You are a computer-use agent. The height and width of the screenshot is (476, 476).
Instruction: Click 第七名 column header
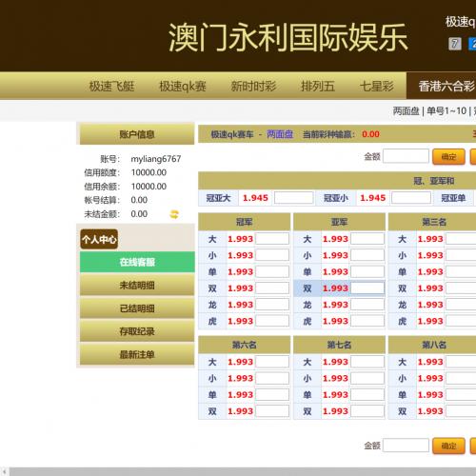[x=339, y=345]
